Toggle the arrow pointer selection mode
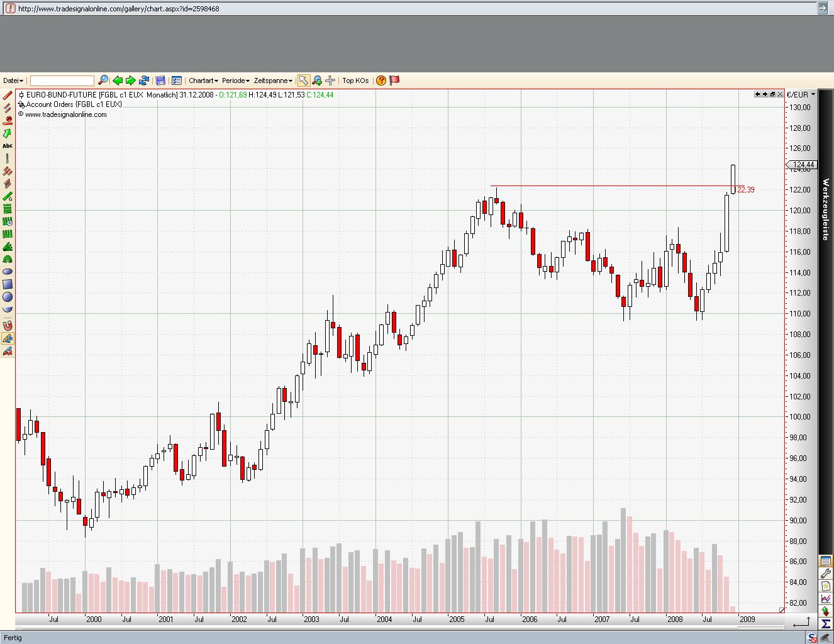 tap(303, 80)
